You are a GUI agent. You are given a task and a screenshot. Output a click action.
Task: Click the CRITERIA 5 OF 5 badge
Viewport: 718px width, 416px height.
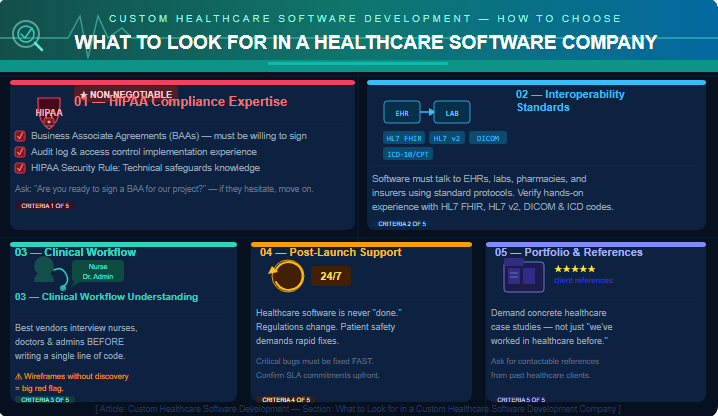[521, 400]
